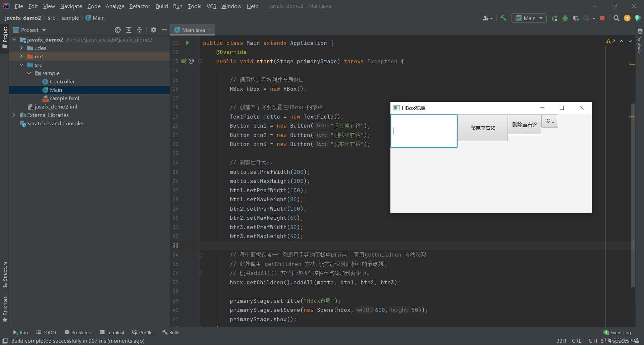Fold the comment block at line 34
Viewport: 644px width, 345px height.
click(x=200, y=255)
